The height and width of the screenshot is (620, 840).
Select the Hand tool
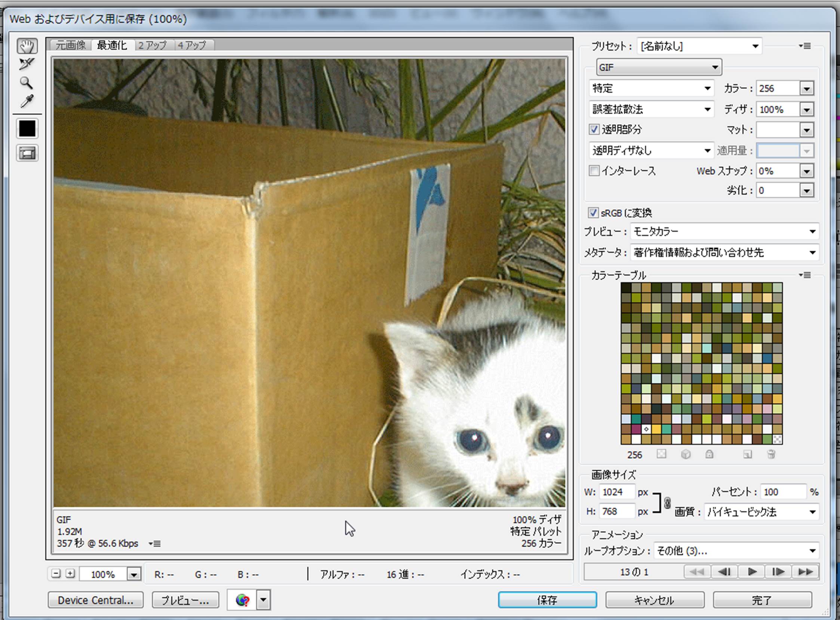pyautogui.click(x=27, y=46)
